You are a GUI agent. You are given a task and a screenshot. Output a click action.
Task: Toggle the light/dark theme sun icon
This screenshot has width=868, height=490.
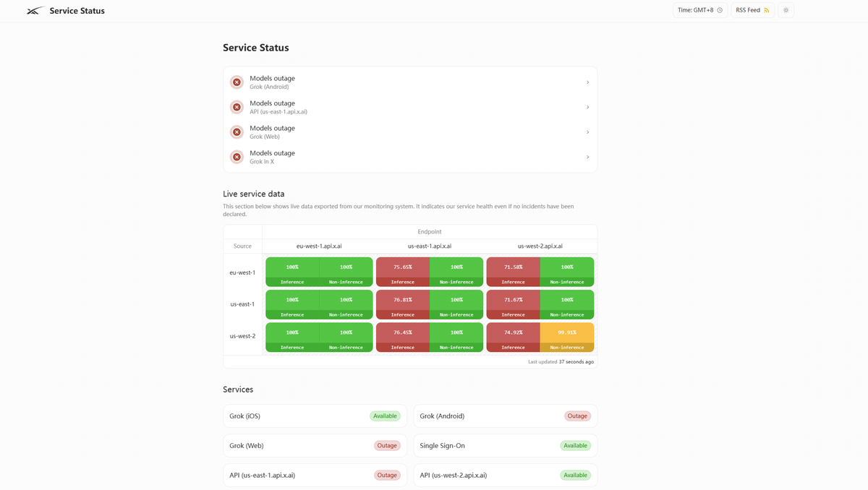(x=786, y=10)
